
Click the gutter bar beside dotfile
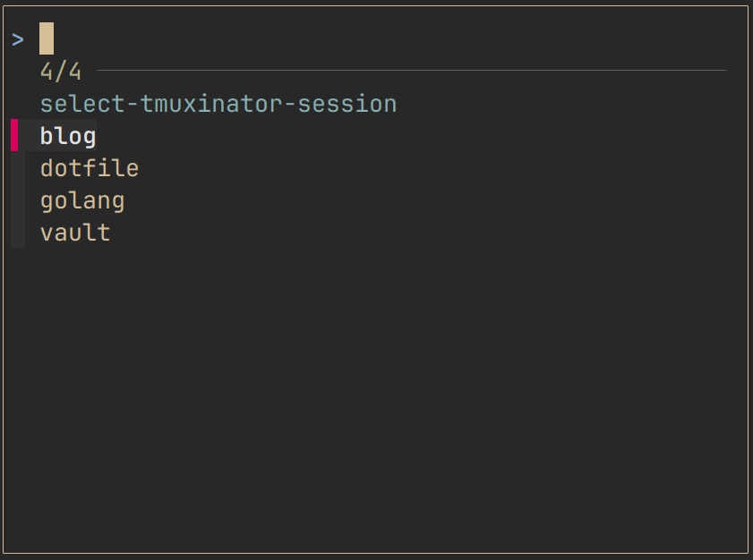coord(18,168)
